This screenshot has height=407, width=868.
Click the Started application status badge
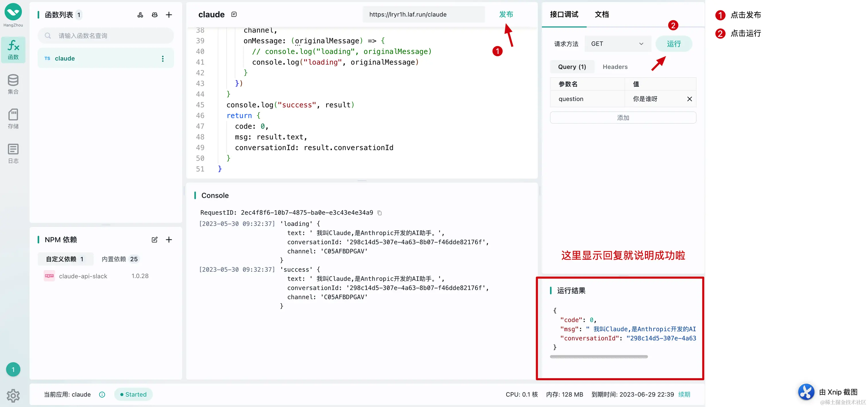(133, 395)
